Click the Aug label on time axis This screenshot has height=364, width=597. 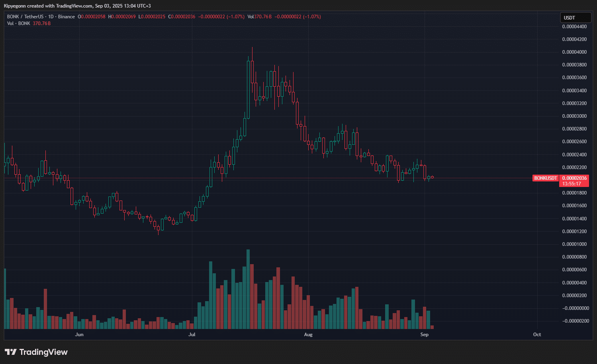(x=308, y=335)
